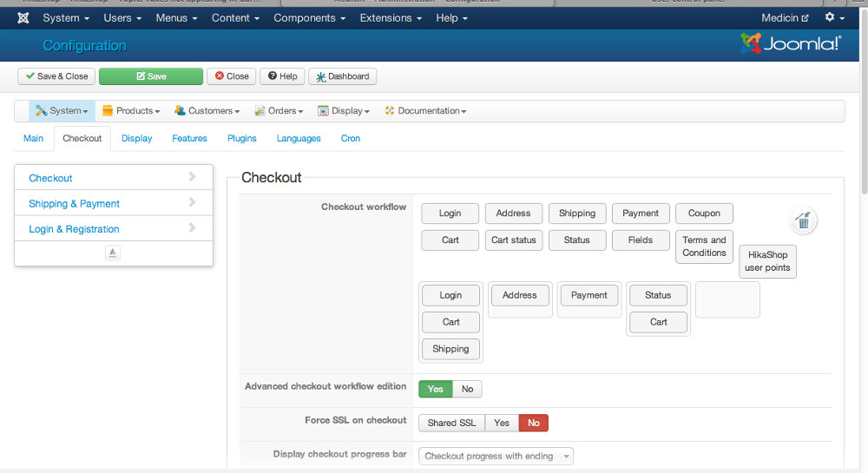
Task: Go to Shipping & Payment section
Action: tap(114, 203)
